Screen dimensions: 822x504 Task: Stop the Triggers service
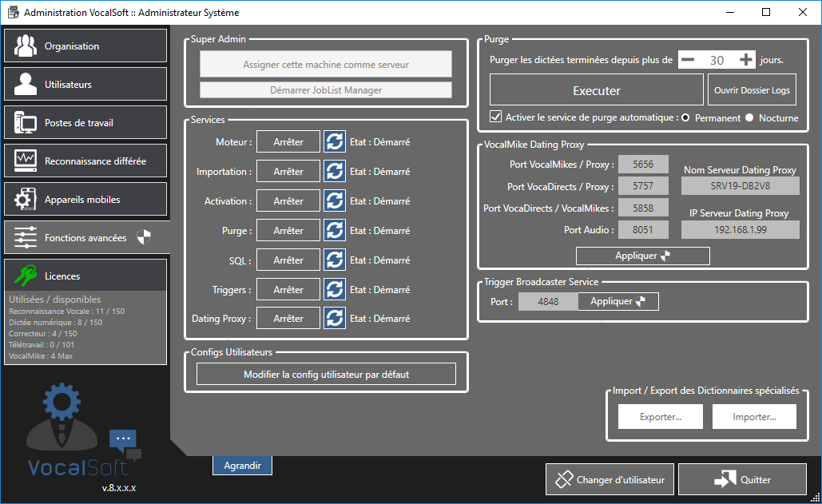point(288,290)
